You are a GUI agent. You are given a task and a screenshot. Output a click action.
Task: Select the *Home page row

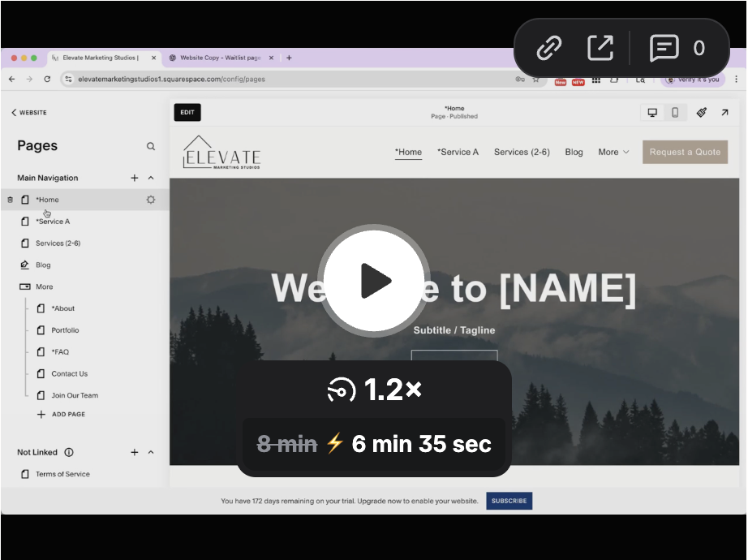pos(85,200)
